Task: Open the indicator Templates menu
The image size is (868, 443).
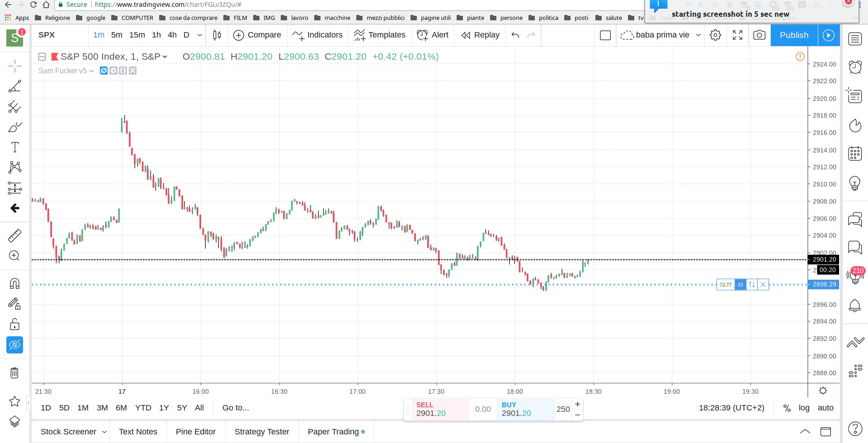Action: click(380, 35)
